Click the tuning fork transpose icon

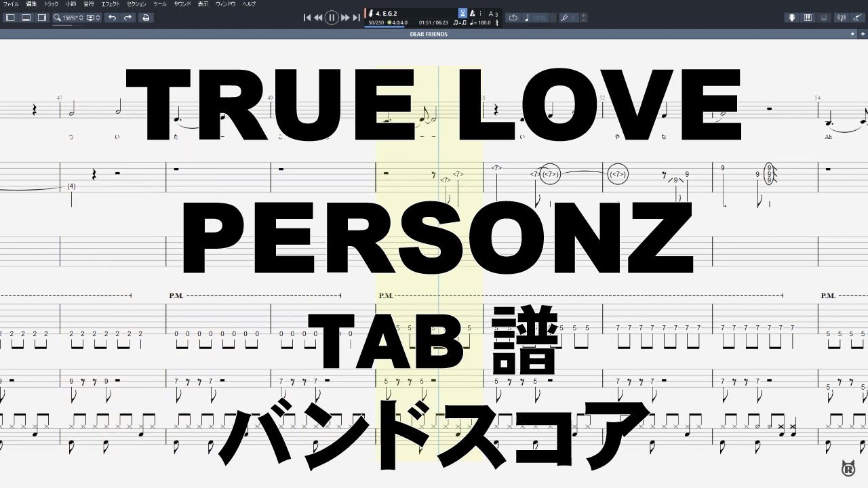[565, 18]
